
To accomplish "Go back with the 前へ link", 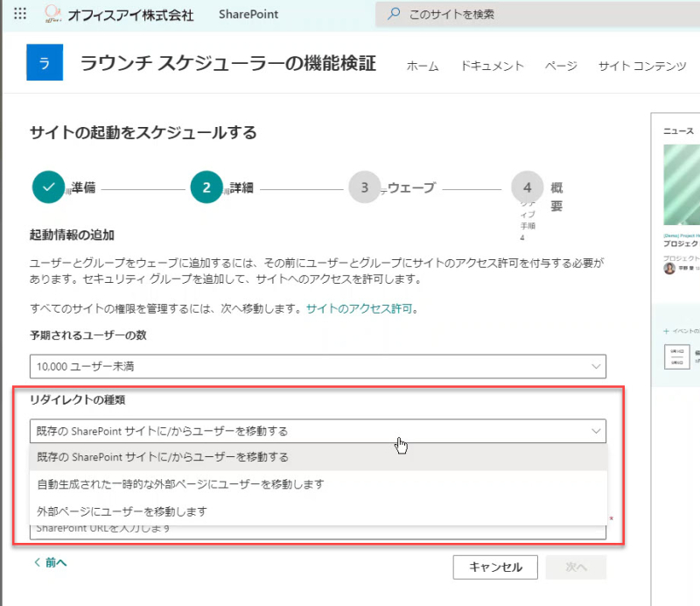I will [x=51, y=562].
